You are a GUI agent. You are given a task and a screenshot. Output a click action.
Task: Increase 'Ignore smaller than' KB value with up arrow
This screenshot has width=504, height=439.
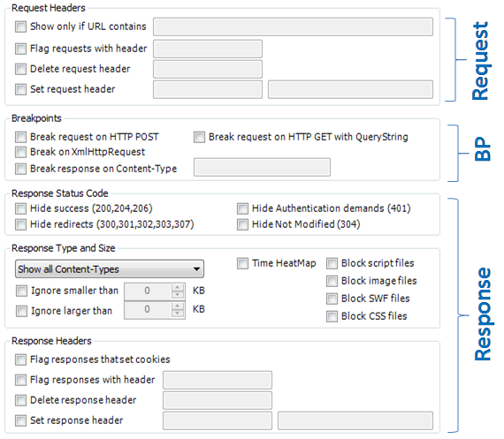click(x=178, y=287)
